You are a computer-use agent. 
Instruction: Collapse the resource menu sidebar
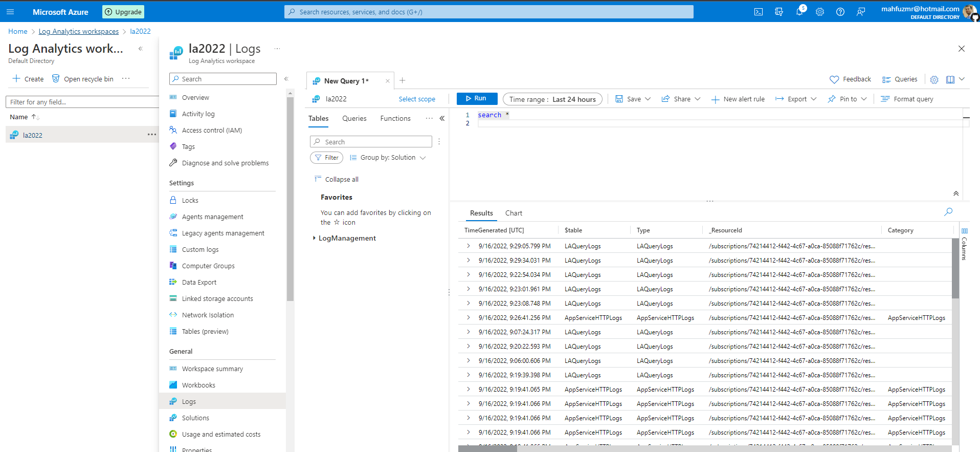[x=286, y=79]
